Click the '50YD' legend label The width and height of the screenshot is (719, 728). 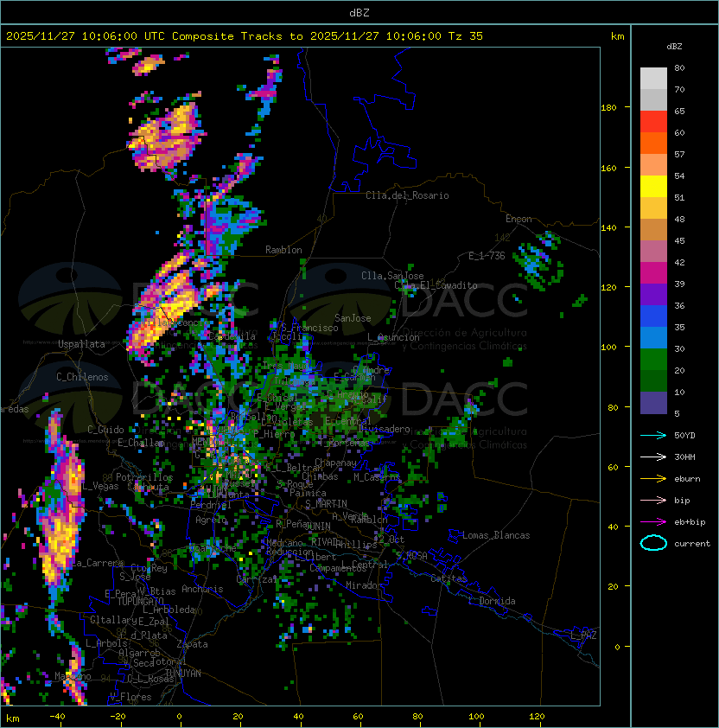pos(684,435)
